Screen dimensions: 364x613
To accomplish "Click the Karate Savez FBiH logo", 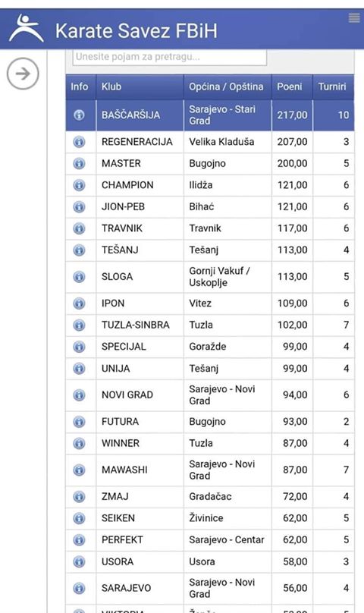I will click(x=27, y=29).
